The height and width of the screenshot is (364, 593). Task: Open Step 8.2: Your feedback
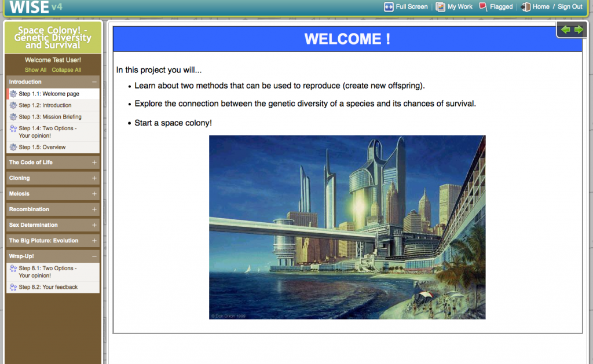pyautogui.click(x=53, y=287)
